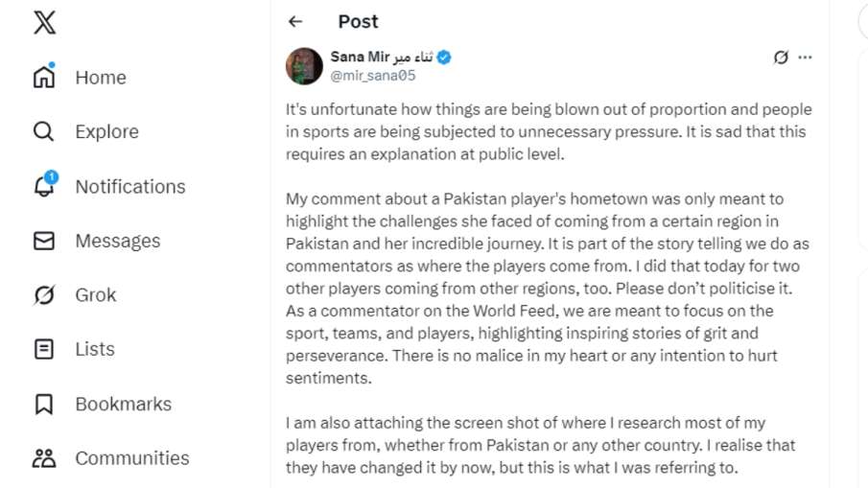Click the verified badge beside Sana Mir
868x488 pixels.
[x=444, y=58]
